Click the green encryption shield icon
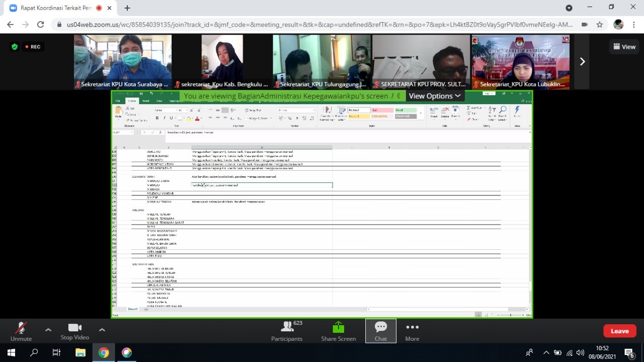 tap(15, 47)
